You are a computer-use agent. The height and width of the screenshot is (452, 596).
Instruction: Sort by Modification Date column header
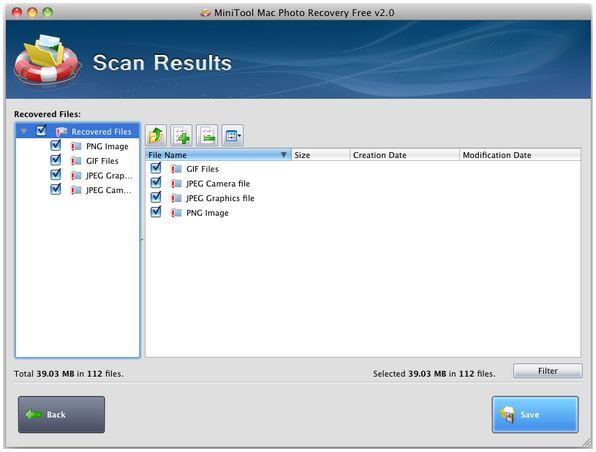click(x=520, y=155)
